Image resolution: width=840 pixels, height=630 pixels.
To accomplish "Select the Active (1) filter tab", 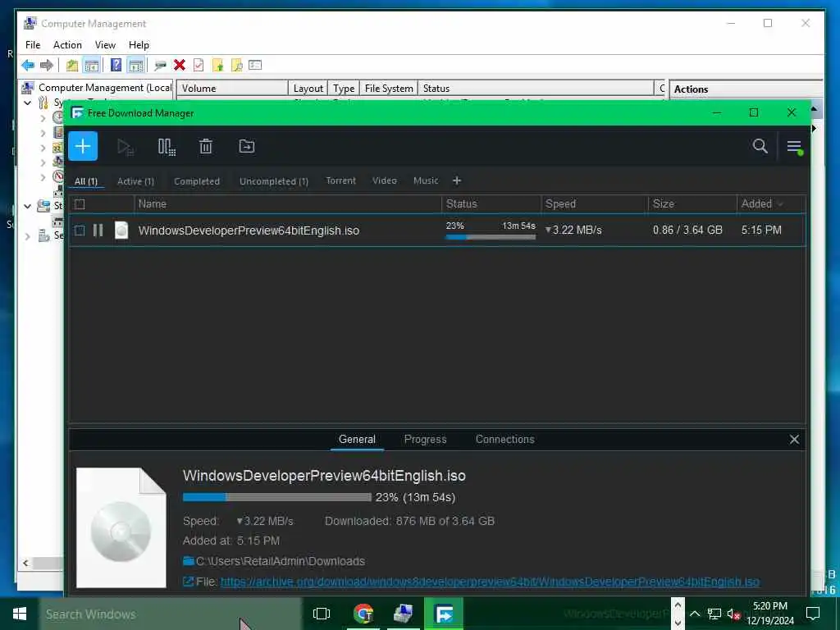I will pyautogui.click(x=135, y=181).
